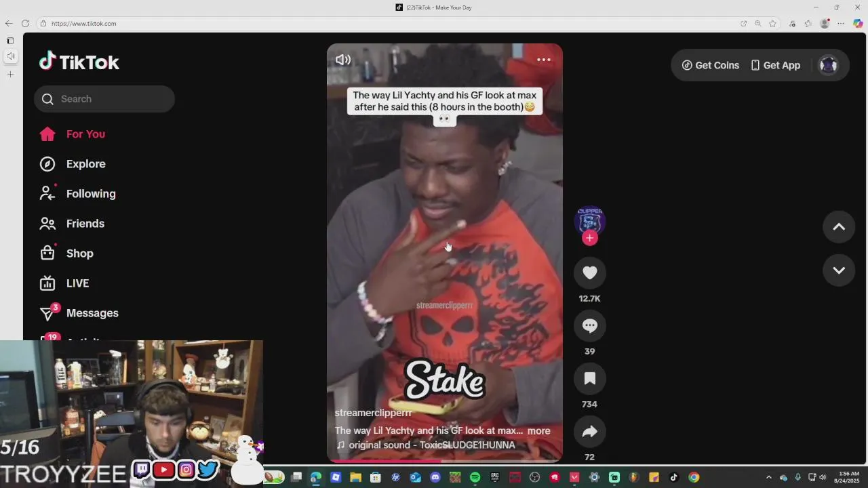Reload the TikTok page
Viewport: 868px width, 488px height.
coord(26,24)
